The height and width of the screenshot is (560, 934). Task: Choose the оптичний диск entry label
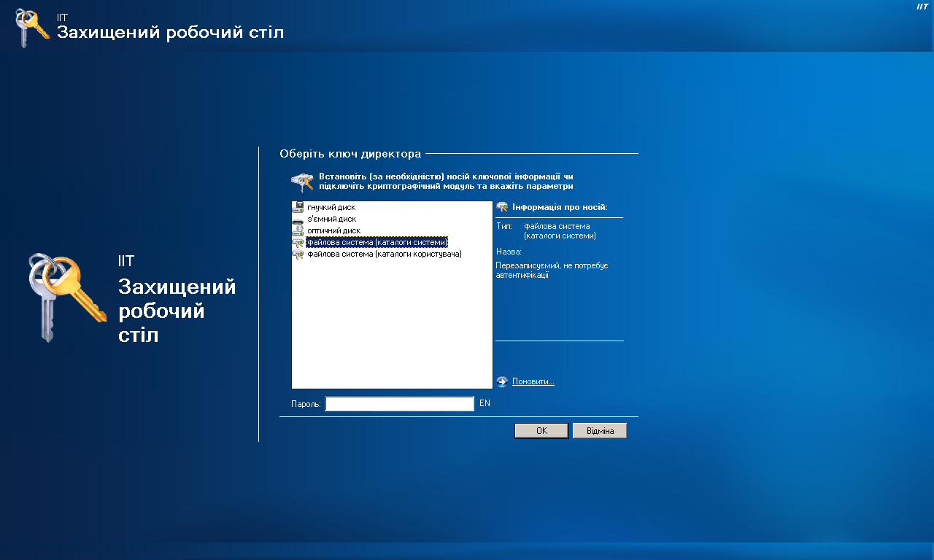click(x=333, y=230)
